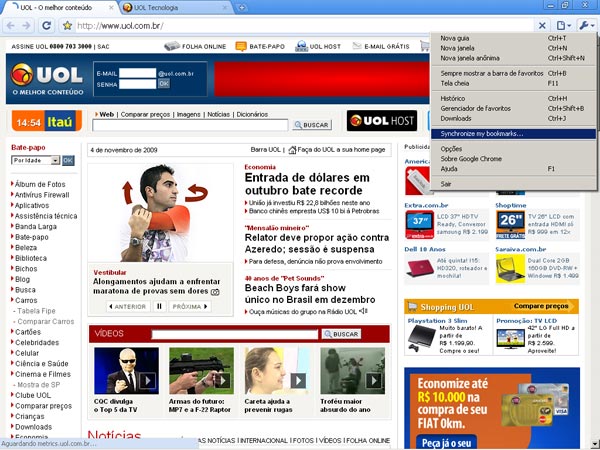Screen dimensions: 600x450
Task: Pause the slideshow with pause button
Action: click(160, 307)
